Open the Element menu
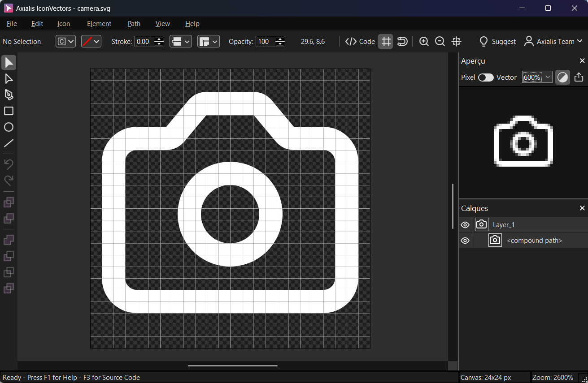 (99, 24)
